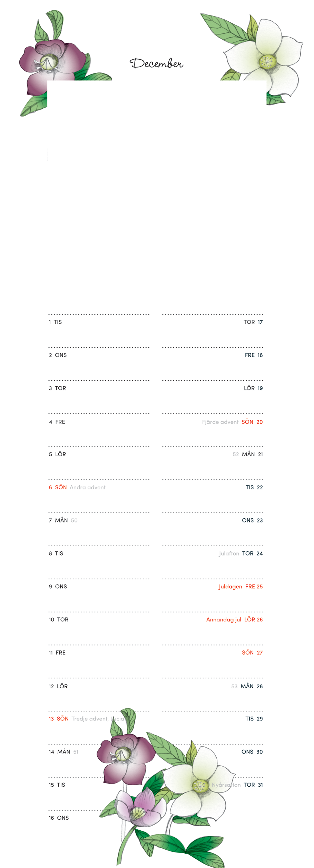The image size is (314, 868).
Task: Click the Fjärde advent holiday label
Action: (220, 422)
